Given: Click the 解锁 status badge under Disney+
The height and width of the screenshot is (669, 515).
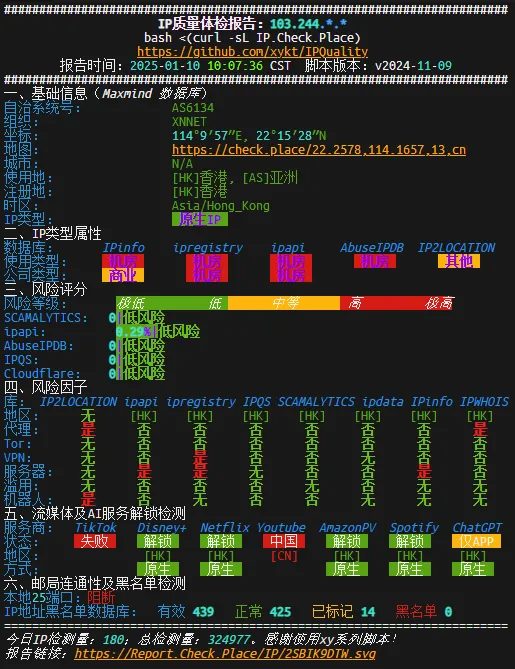Looking at the screenshot, I should [158, 541].
